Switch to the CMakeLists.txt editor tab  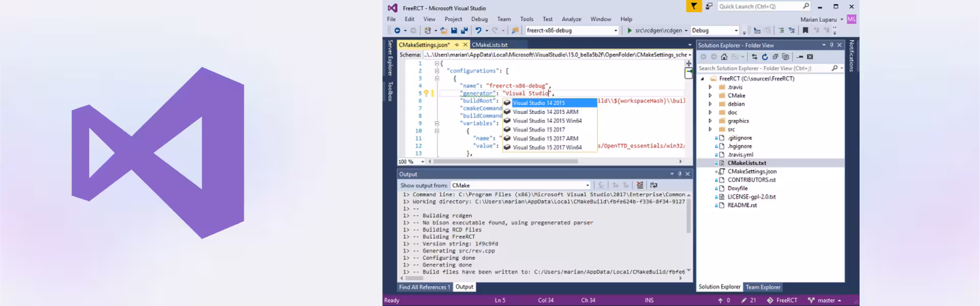[x=489, y=45]
